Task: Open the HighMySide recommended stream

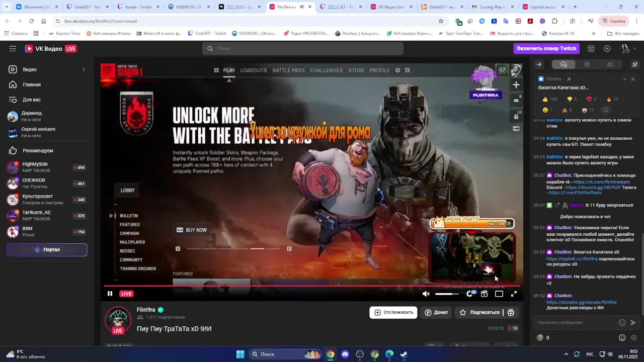Action: coord(47,167)
